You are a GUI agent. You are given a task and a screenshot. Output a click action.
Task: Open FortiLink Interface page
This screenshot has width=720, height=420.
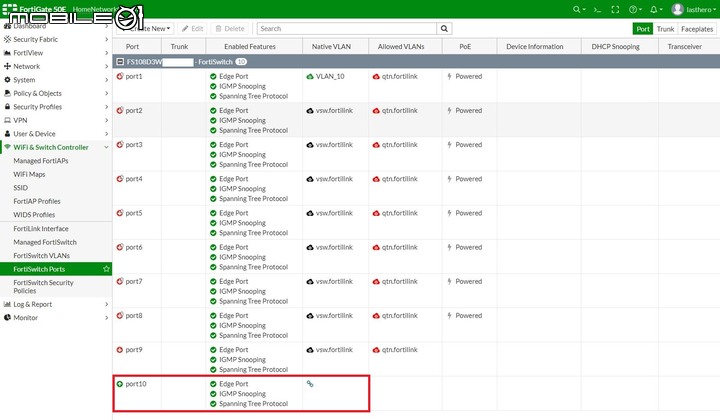point(41,229)
